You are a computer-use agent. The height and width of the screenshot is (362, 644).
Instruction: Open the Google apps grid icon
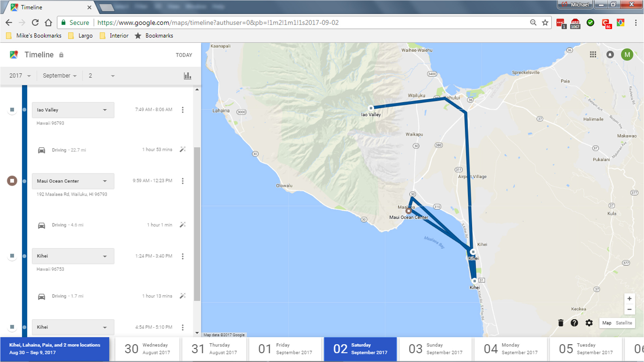(x=593, y=55)
